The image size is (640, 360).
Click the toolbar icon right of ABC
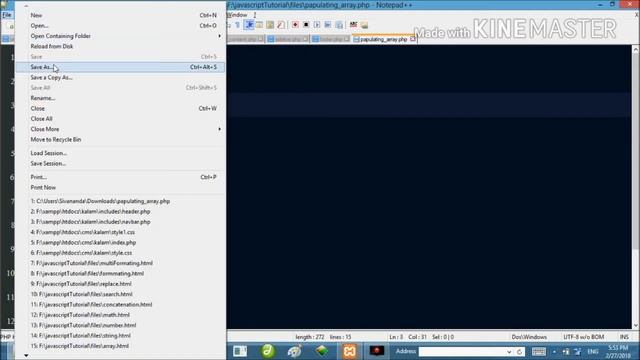coord(364,25)
